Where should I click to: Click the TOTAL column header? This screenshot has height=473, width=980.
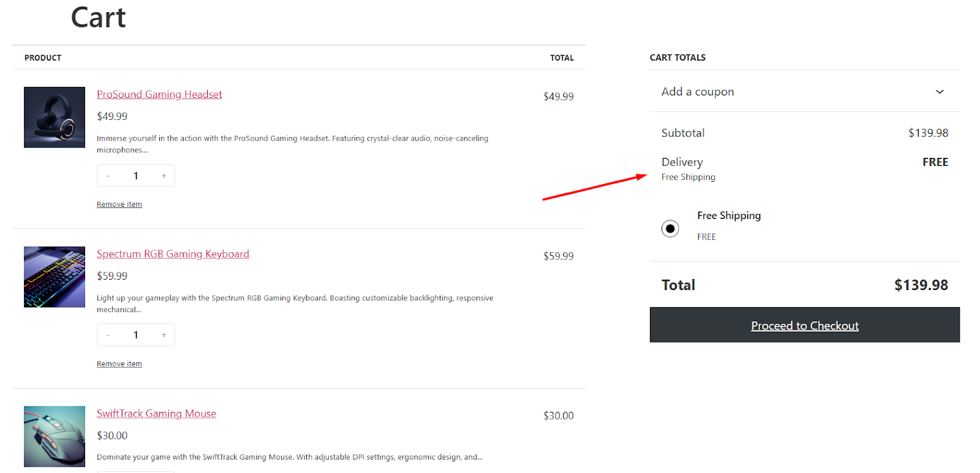(562, 58)
